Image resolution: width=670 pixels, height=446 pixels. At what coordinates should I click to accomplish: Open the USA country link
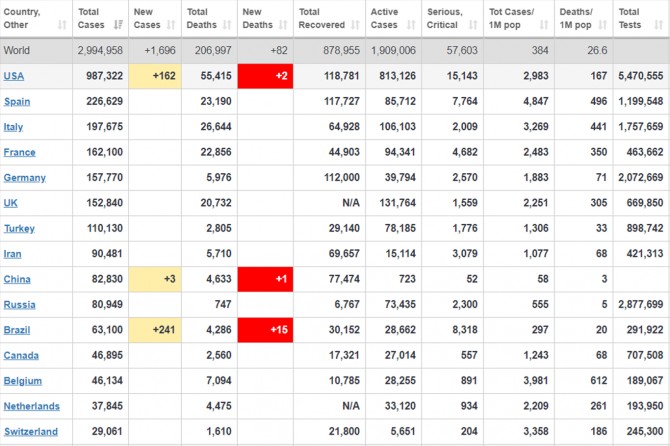point(14,76)
